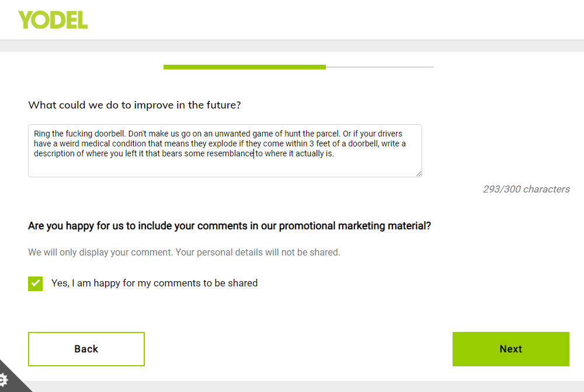The height and width of the screenshot is (392, 584).
Task: Click the blank area below the feedback text
Action: click(224, 167)
